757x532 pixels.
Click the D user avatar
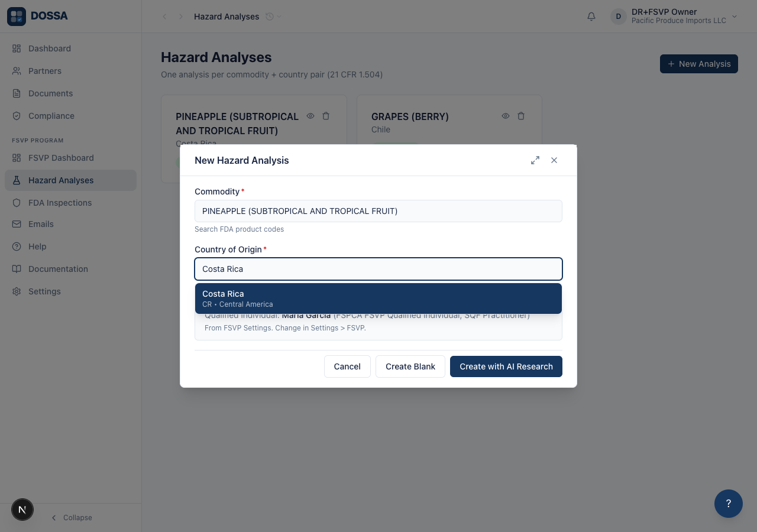click(x=619, y=17)
